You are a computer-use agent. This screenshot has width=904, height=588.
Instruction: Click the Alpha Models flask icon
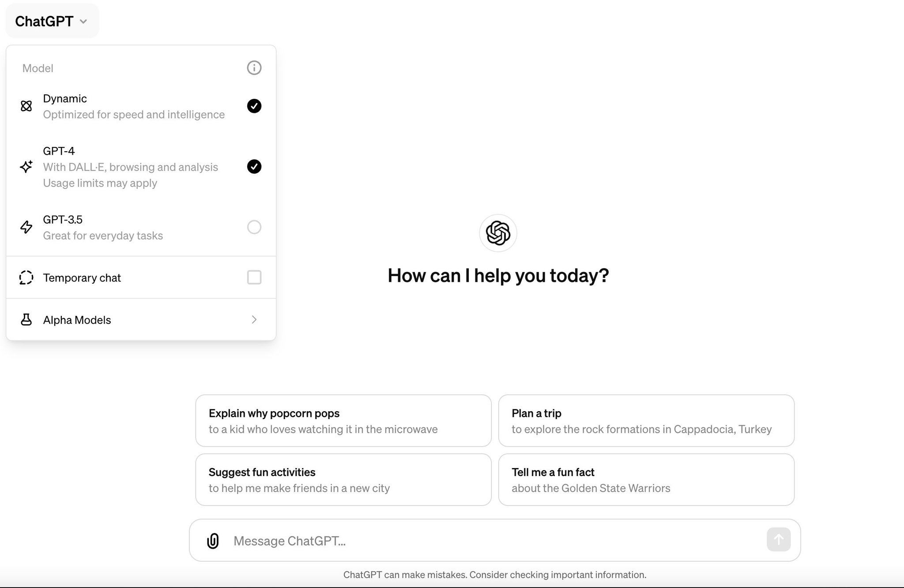pos(26,320)
